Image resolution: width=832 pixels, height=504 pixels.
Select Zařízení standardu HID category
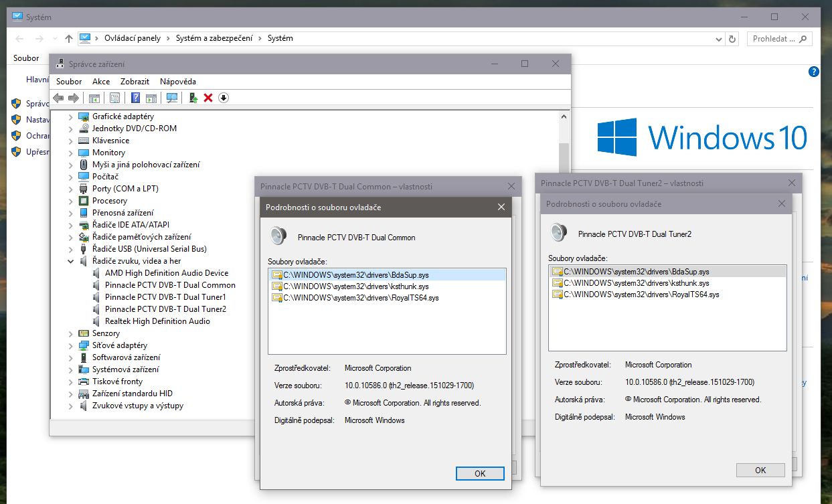pos(132,394)
